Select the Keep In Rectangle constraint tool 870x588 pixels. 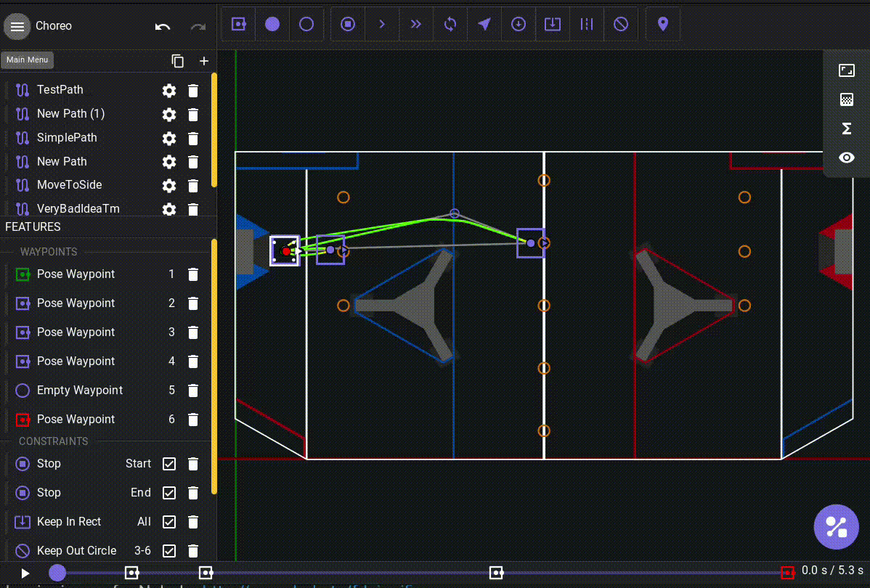tap(553, 24)
